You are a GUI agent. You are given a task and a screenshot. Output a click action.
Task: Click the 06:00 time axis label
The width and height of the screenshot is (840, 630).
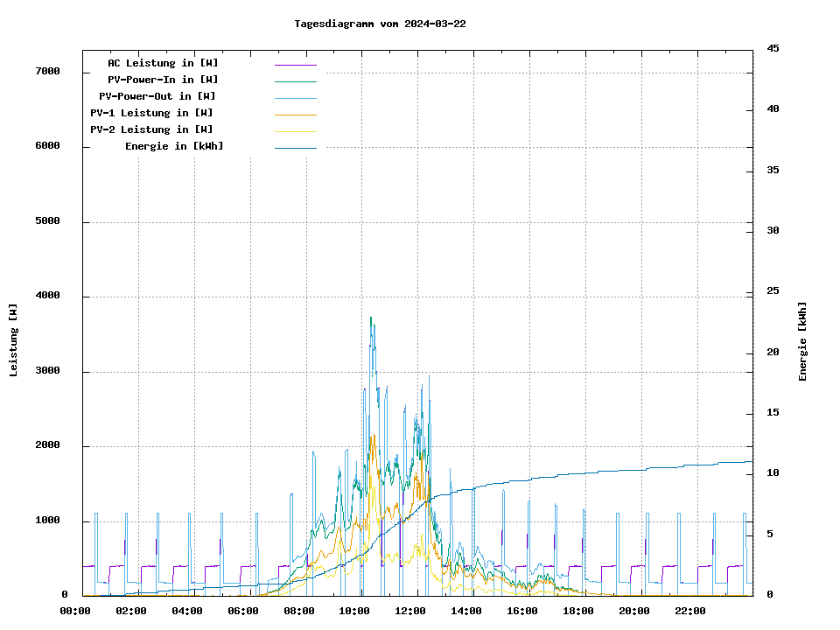(x=242, y=611)
